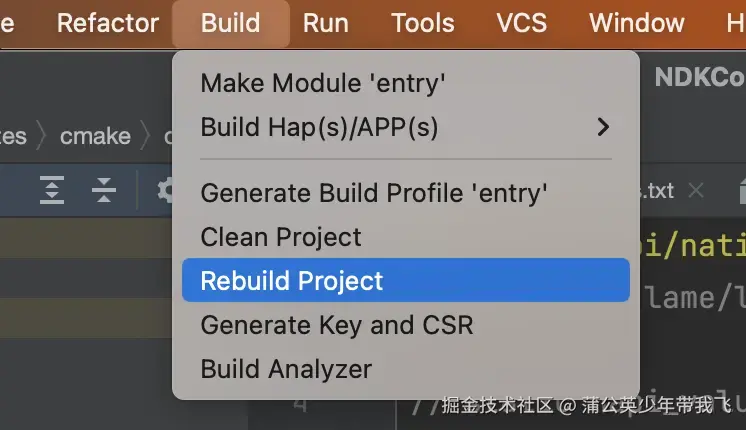Click Clean Project in Build menu
Screen dimensions: 746x430
coord(281,237)
